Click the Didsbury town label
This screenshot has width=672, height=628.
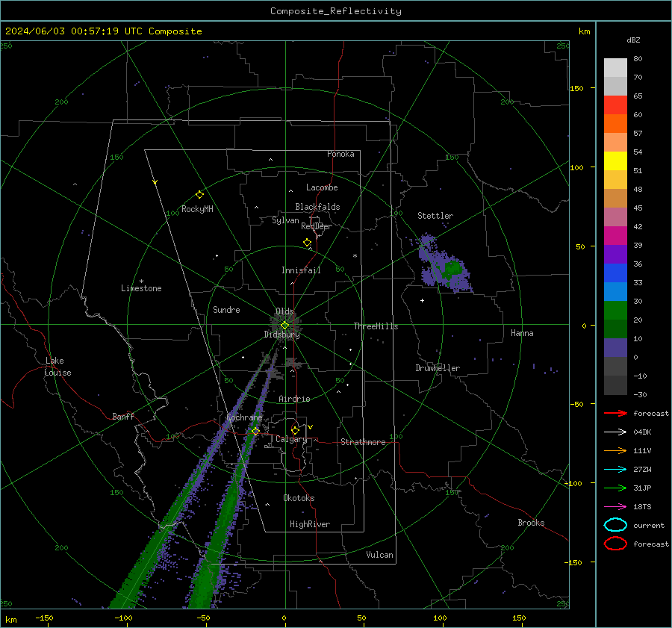tap(281, 335)
